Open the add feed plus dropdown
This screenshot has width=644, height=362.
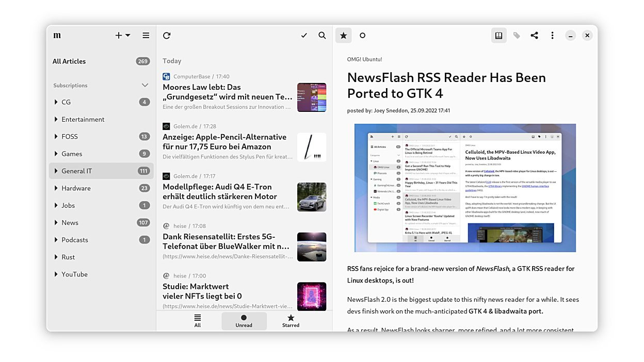[x=123, y=36]
